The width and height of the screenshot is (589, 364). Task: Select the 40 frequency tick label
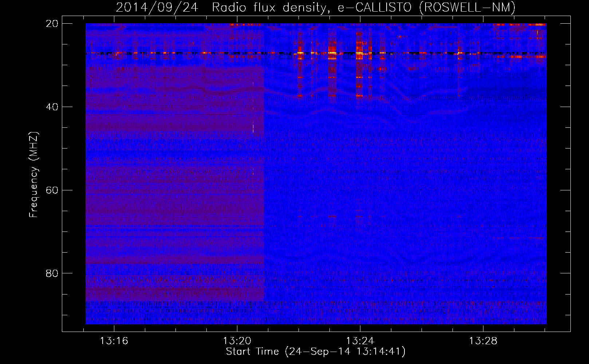click(52, 107)
